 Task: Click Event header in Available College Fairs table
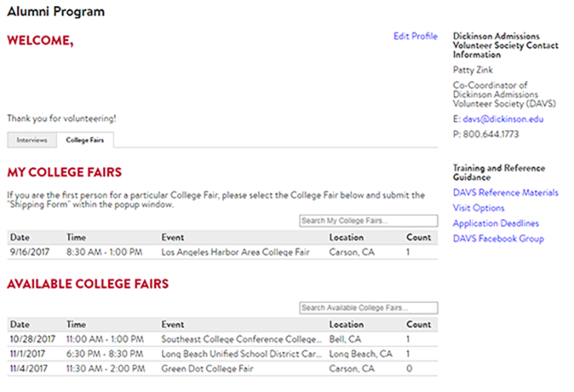click(173, 325)
